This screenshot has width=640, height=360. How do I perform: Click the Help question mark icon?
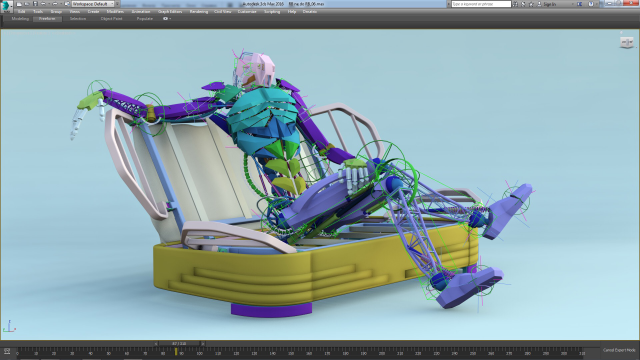click(x=591, y=4)
